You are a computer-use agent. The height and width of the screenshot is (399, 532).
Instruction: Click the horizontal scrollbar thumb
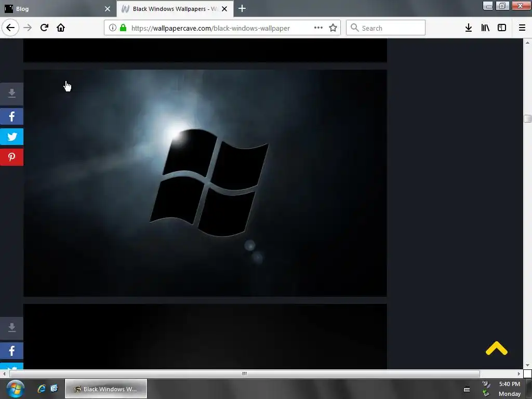pyautogui.click(x=244, y=374)
